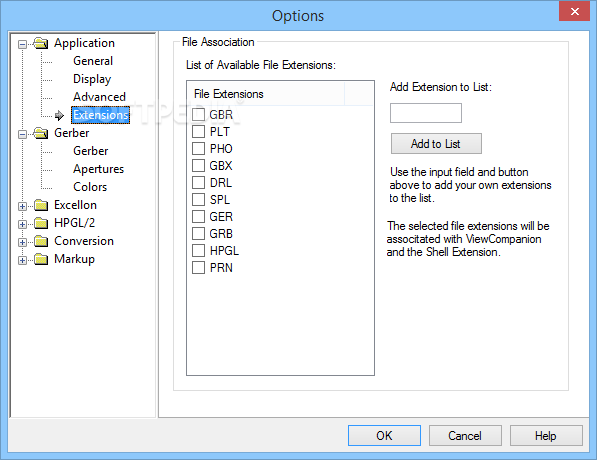597x460 pixels.
Task: Select the Display tree item
Action: coord(92,79)
